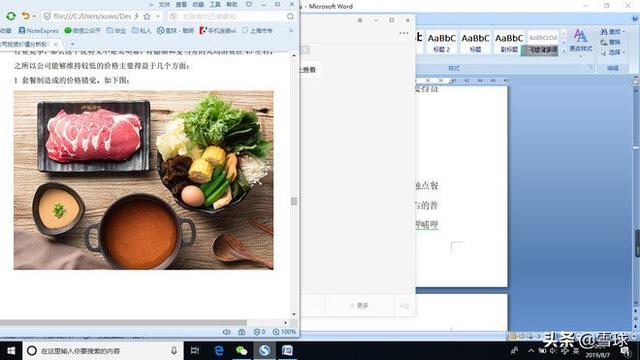This screenshot has width=640, height=360.
Task: Click the green refresh icon in the browser
Action: tap(11, 16)
